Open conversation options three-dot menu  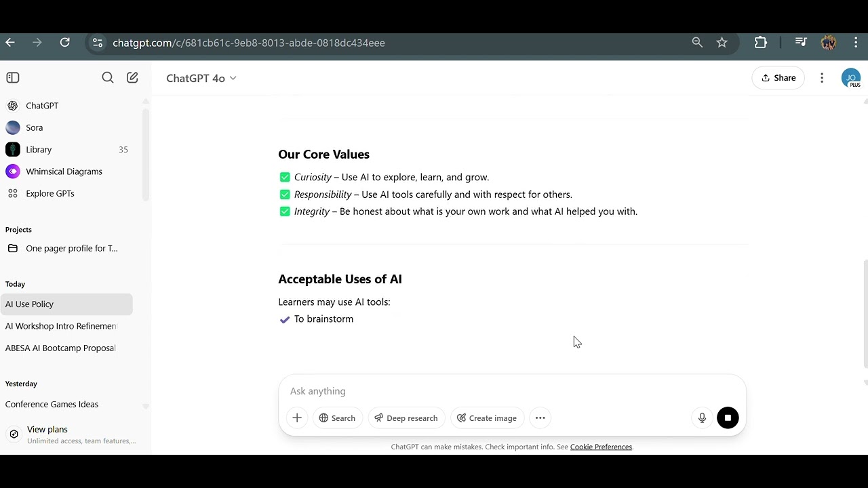click(x=822, y=78)
